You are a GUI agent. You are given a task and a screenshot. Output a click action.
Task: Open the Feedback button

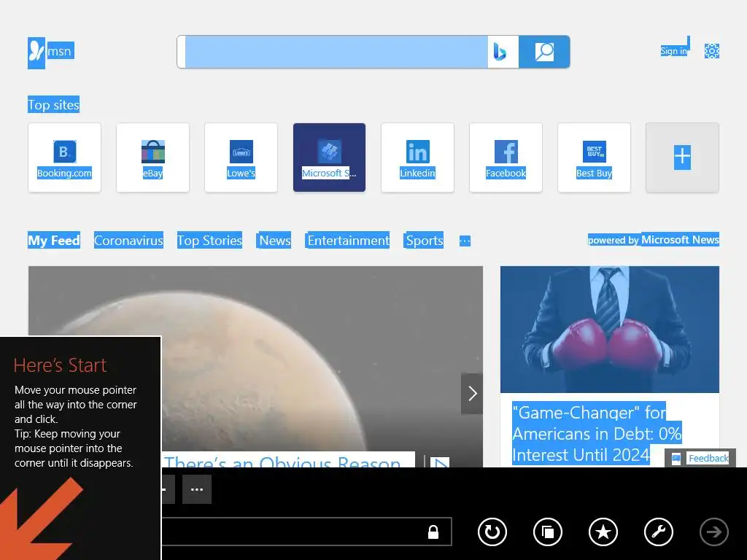pos(700,458)
